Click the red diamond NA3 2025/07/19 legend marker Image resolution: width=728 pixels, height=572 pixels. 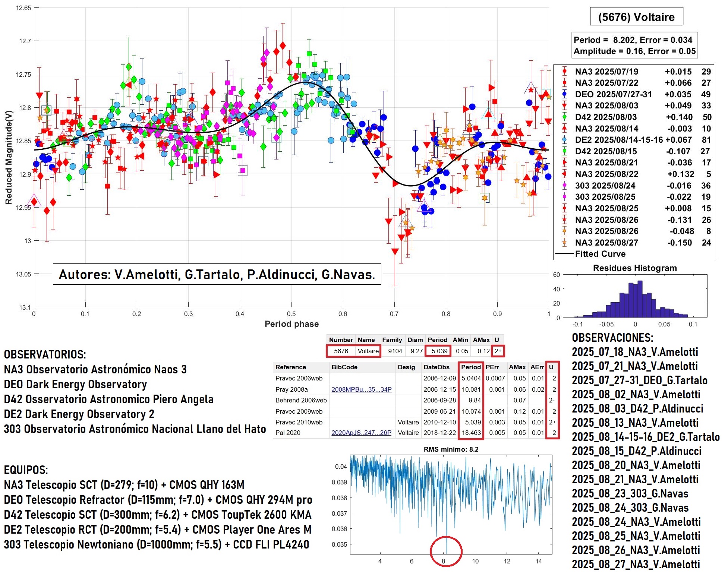pyautogui.click(x=564, y=71)
